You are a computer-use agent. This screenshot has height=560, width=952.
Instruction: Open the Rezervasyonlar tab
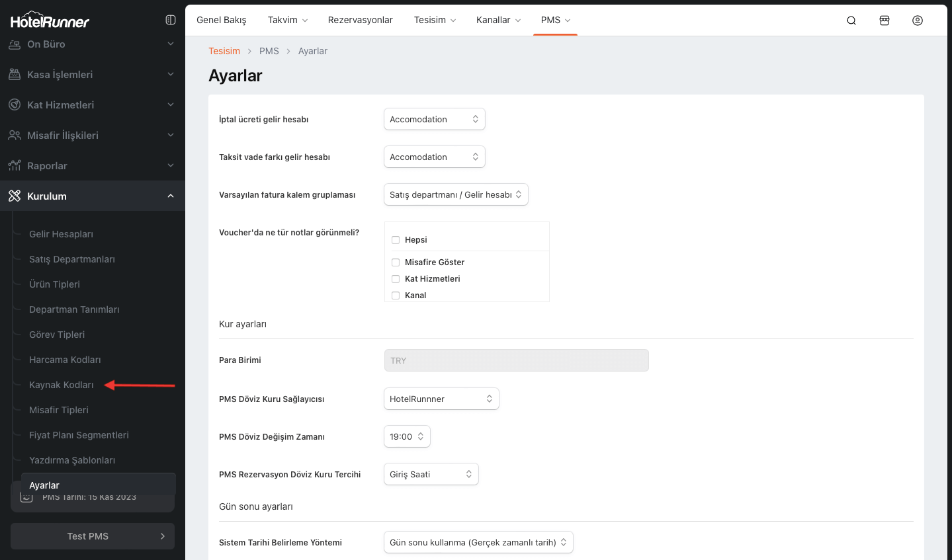click(x=360, y=20)
